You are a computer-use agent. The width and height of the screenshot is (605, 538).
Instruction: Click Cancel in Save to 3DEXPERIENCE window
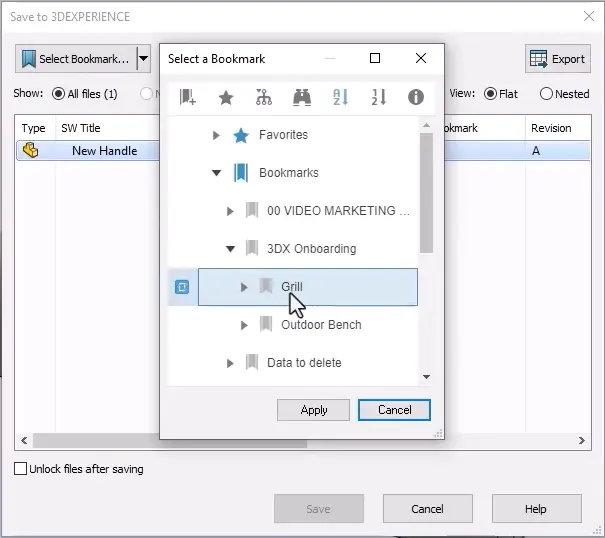tap(428, 509)
